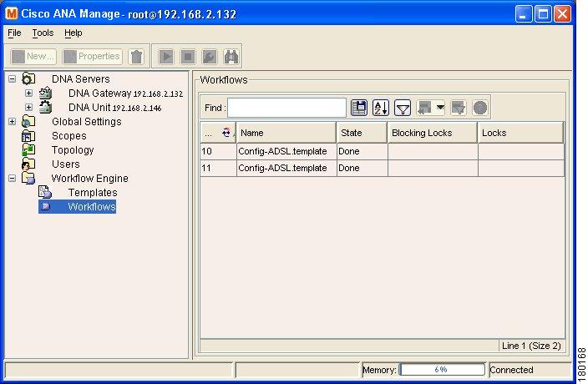Collapse the DNA Servers tree node

13,78
